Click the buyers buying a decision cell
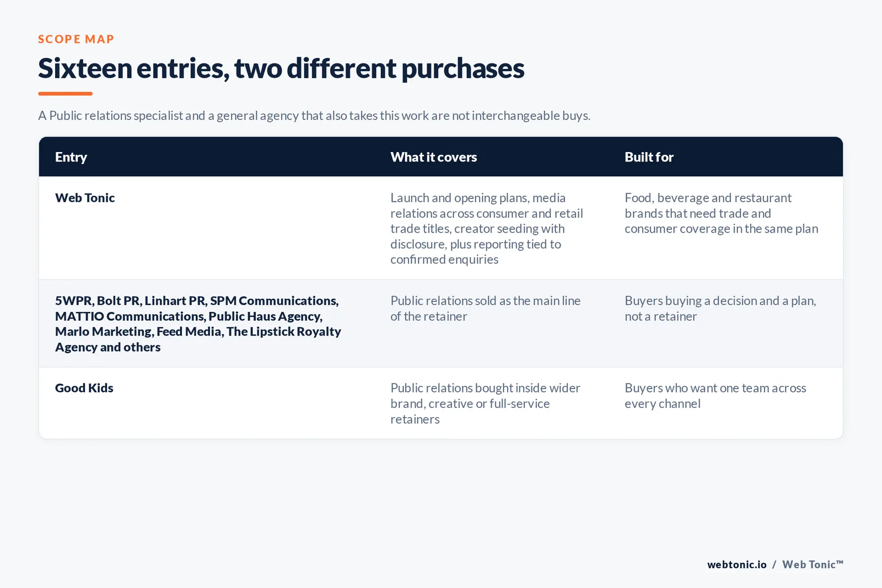The image size is (882, 588). 720,309
